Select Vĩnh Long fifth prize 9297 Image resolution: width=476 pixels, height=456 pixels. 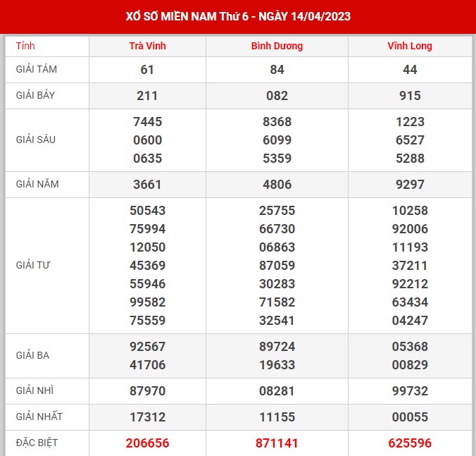pyautogui.click(x=410, y=185)
